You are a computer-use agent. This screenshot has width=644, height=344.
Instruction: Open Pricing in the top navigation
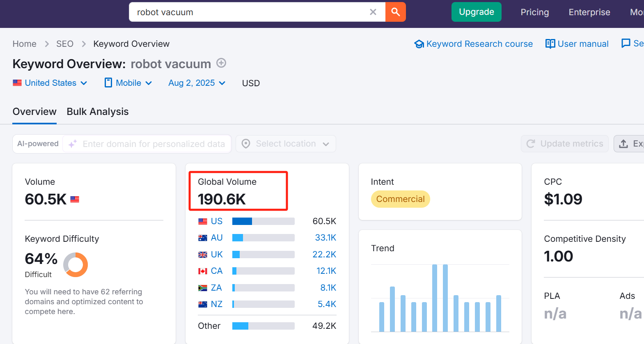point(534,12)
